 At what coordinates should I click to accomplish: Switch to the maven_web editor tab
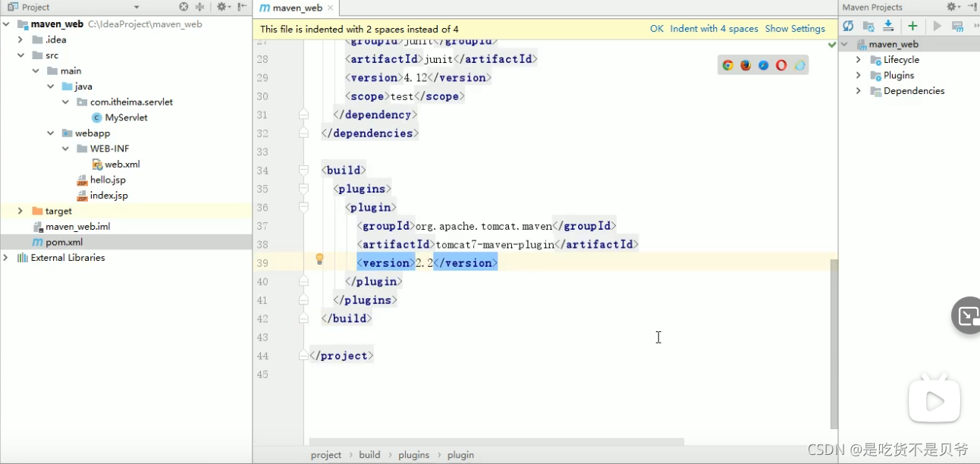pos(297,8)
